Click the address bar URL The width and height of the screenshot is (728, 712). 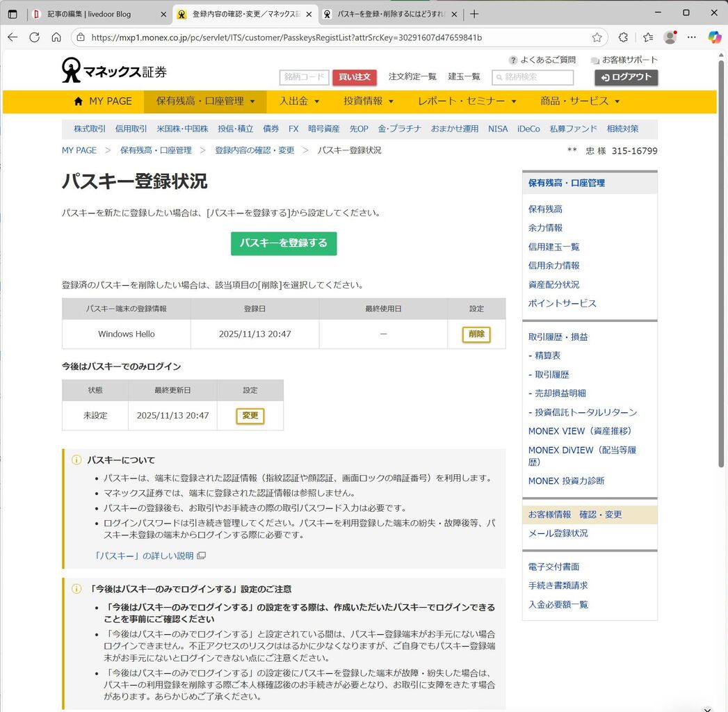[x=286, y=38]
